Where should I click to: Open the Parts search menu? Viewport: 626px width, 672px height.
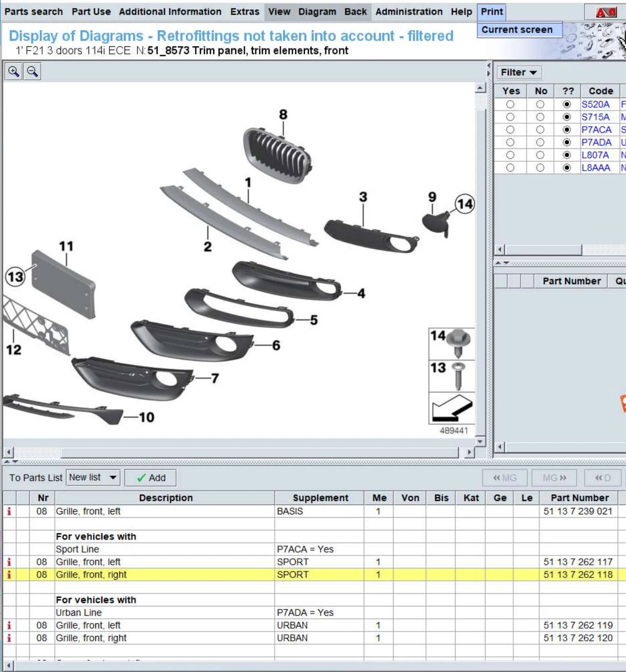[33, 12]
